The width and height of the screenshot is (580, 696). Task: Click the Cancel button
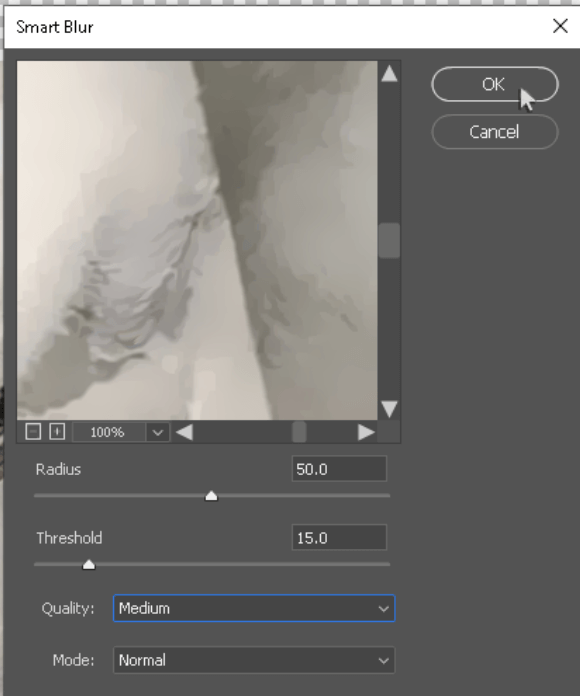point(494,132)
